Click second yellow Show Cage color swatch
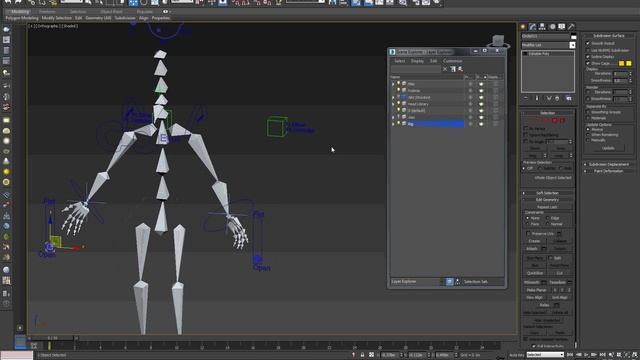Viewport: 640px width, 360px height. tap(629, 63)
